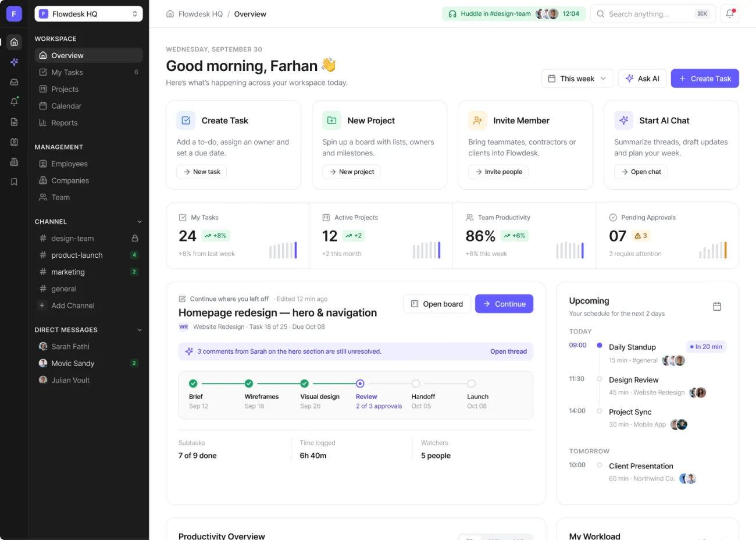
Task: Open the This week date range dropdown
Action: point(577,79)
